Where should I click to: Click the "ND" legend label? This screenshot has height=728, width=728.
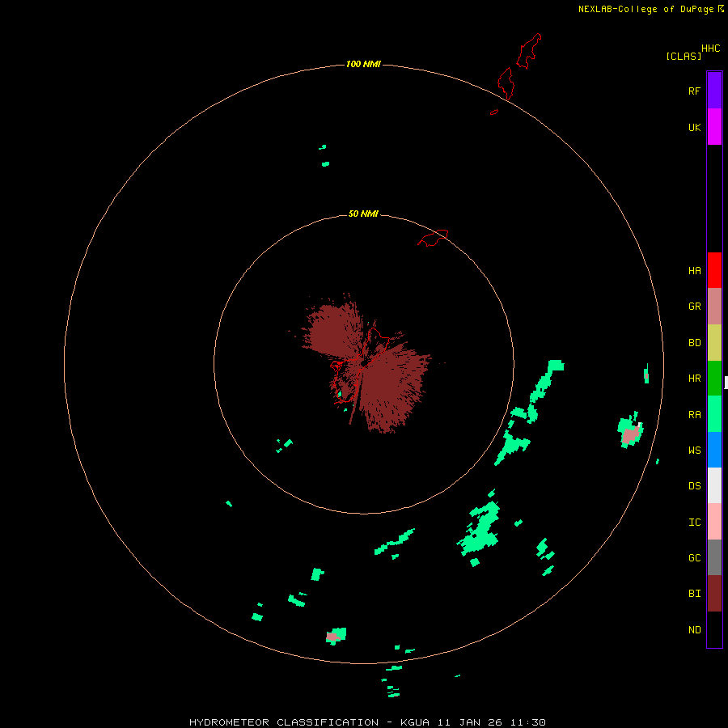pyautogui.click(x=695, y=630)
